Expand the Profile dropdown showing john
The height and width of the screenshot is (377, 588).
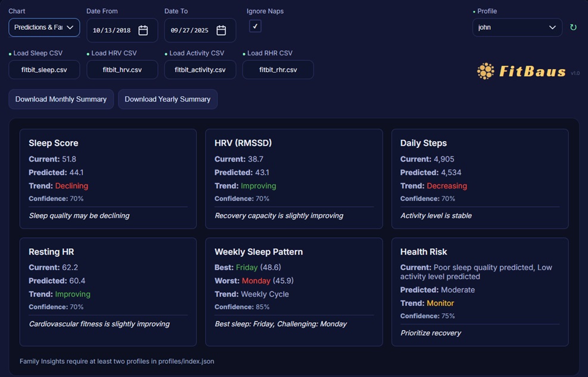click(517, 27)
